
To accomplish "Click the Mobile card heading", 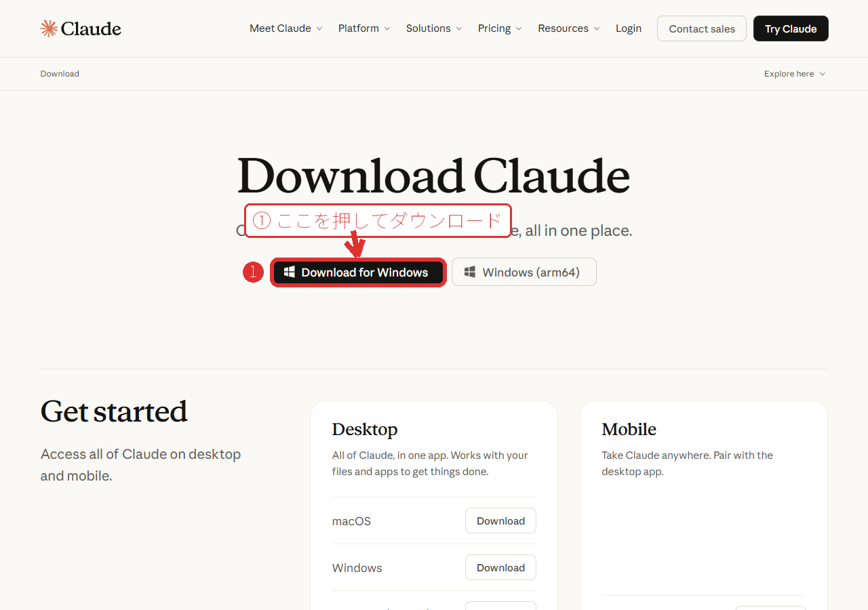I will (629, 429).
